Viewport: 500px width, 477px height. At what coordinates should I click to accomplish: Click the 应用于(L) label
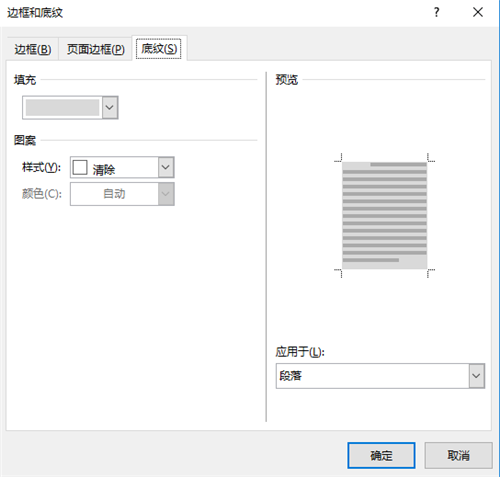point(300,352)
